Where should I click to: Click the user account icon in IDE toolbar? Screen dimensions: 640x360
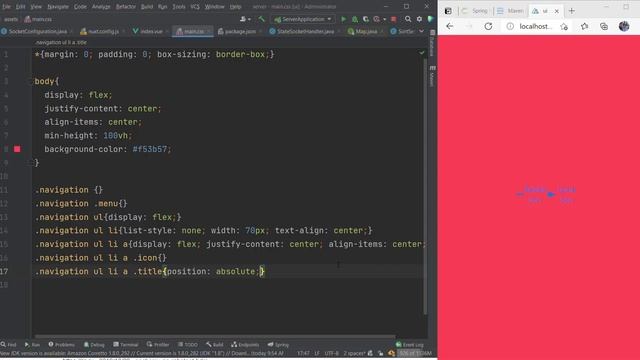tap(245, 19)
